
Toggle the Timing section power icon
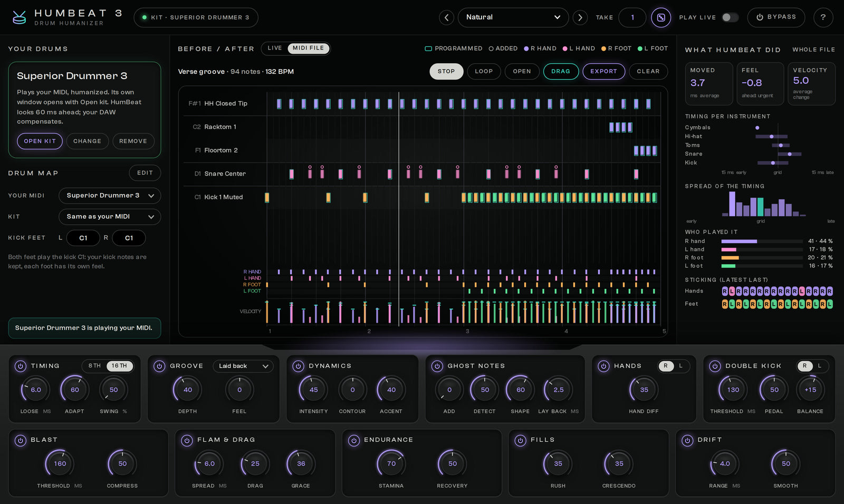point(20,366)
